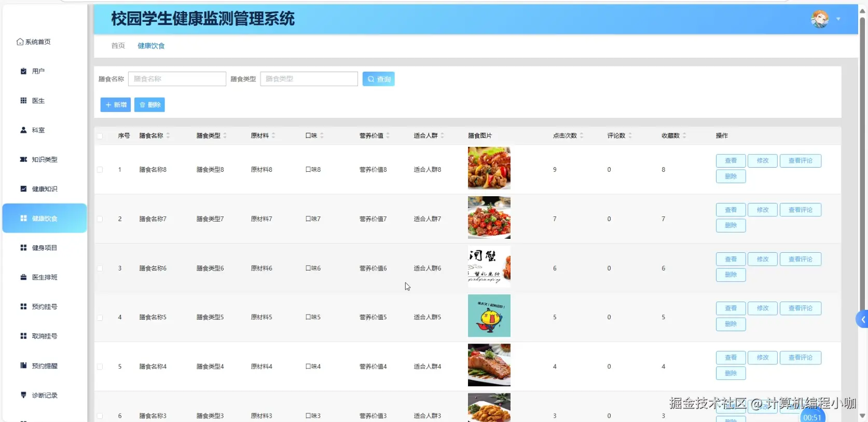
Task: Click 删除 for row 膳食名称5
Action: point(731,324)
